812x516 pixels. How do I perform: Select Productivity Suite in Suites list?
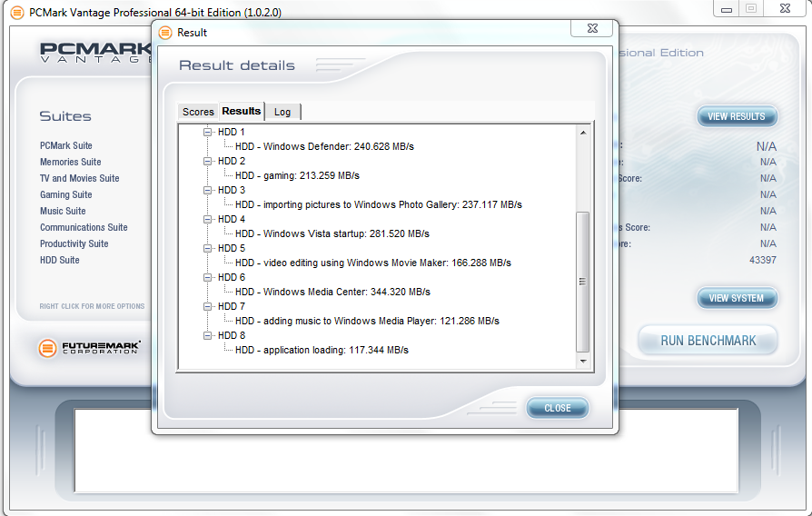pos(74,243)
